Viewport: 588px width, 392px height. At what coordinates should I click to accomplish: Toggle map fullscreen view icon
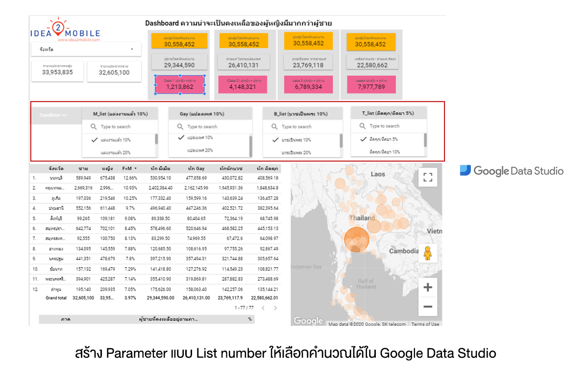click(x=428, y=177)
